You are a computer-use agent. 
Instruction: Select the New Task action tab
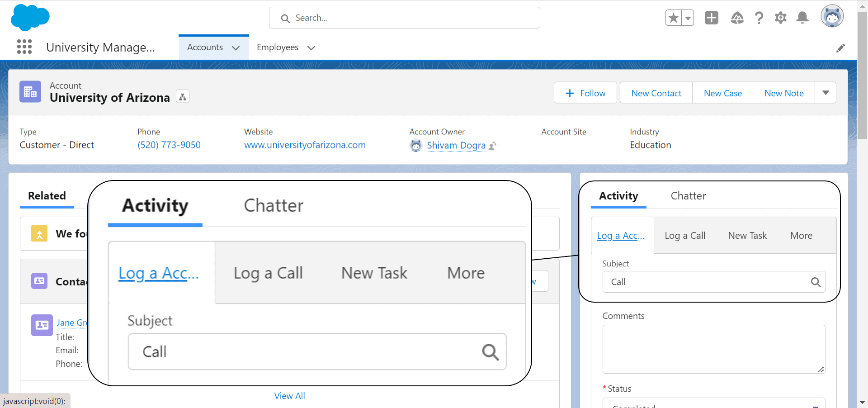[747, 235]
